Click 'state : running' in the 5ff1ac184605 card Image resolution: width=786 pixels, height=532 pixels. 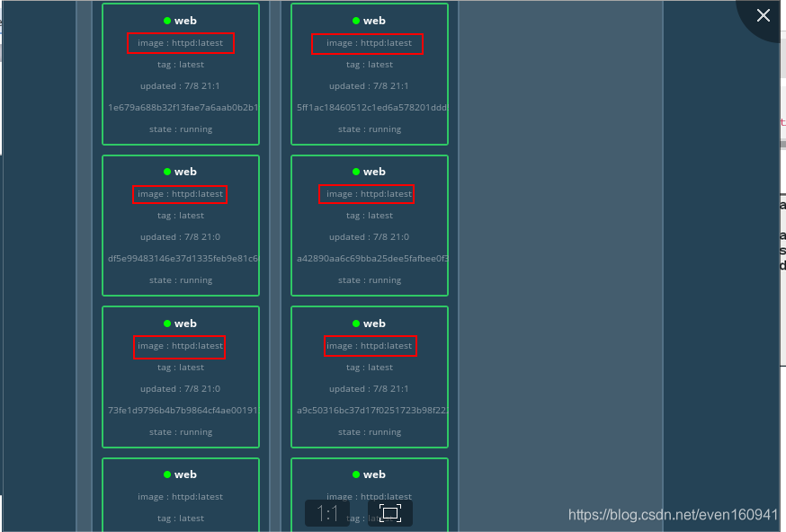370,129
